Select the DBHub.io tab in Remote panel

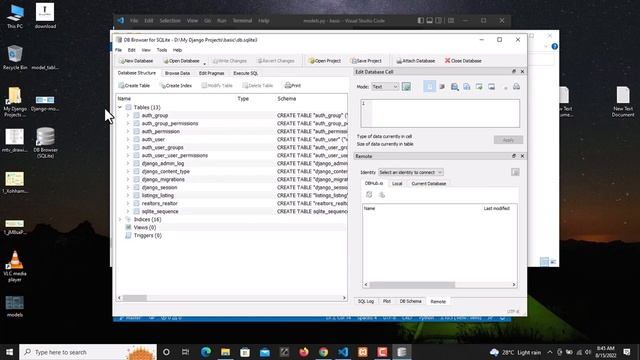pos(374,183)
